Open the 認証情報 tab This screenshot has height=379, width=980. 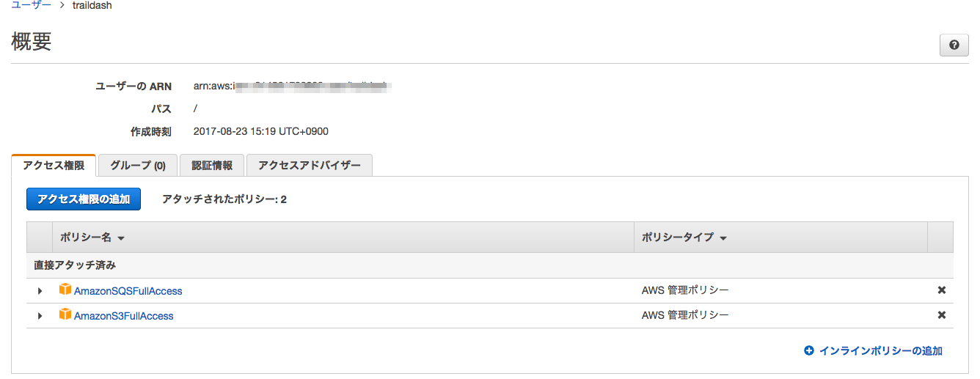tap(212, 166)
